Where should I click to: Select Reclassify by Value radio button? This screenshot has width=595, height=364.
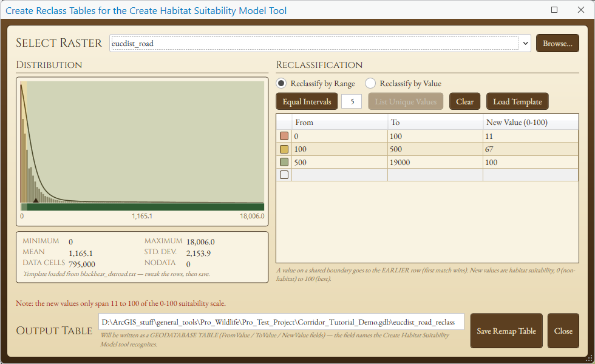370,83
